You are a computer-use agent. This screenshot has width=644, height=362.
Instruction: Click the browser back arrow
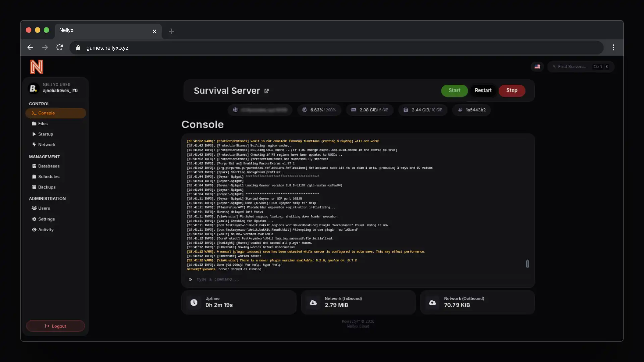tap(30, 48)
